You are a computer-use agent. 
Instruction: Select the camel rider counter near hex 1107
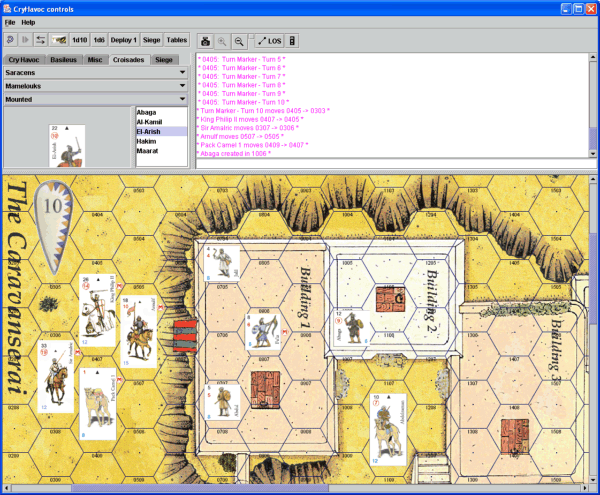(388, 430)
